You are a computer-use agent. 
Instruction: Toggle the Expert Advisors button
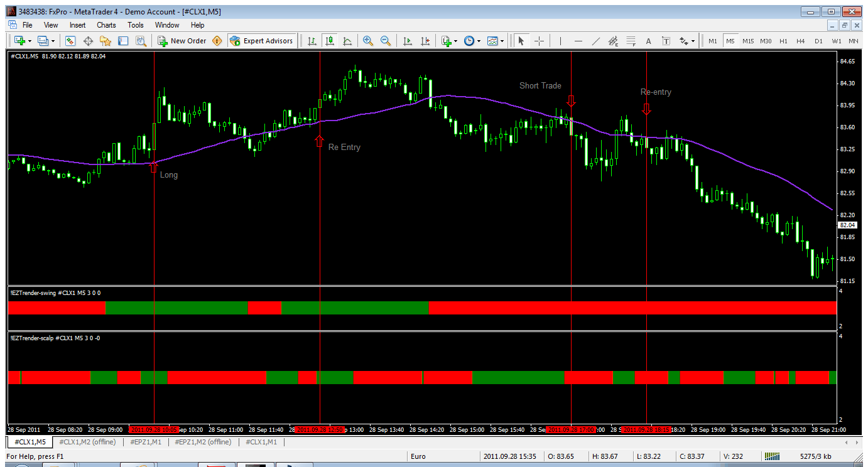coord(262,41)
